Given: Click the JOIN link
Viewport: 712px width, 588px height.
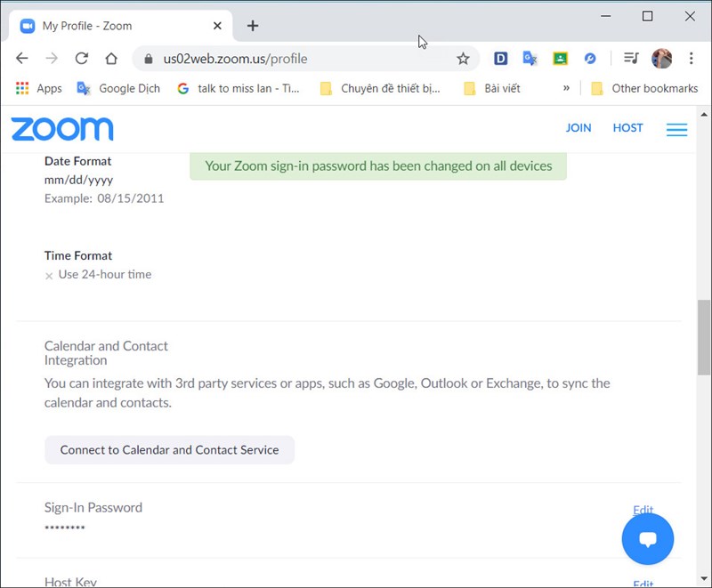Looking at the screenshot, I should (x=578, y=128).
